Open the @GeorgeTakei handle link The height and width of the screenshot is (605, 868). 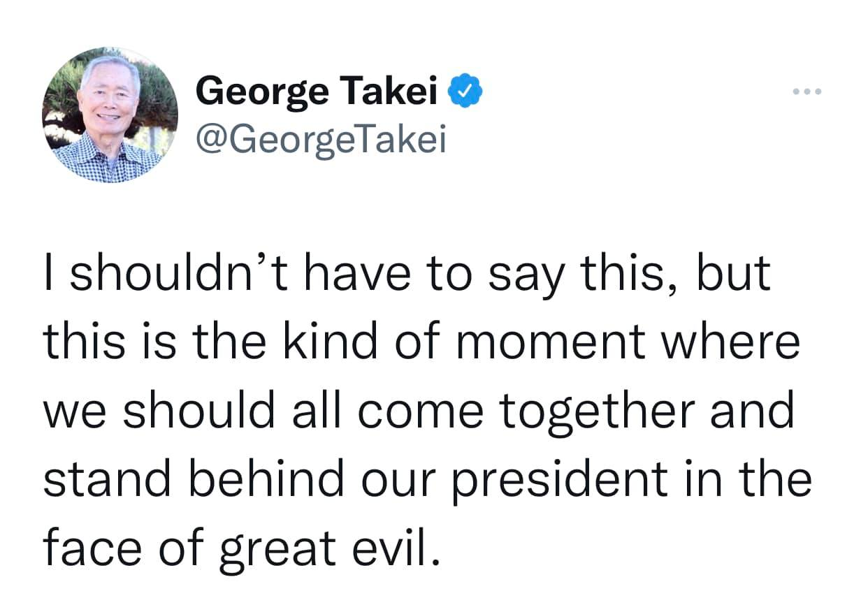[x=321, y=139]
